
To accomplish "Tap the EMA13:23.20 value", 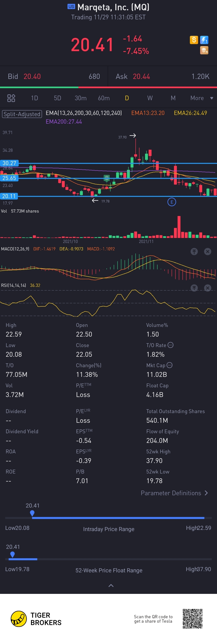I will [148, 113].
